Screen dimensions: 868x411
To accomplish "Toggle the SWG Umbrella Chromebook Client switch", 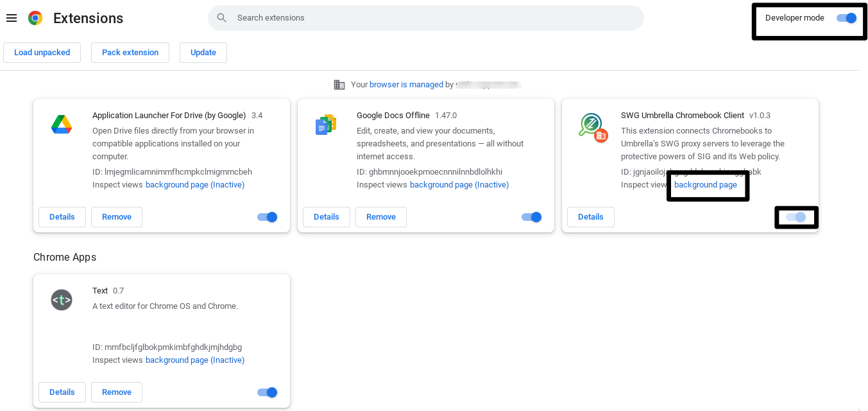I will coord(796,217).
